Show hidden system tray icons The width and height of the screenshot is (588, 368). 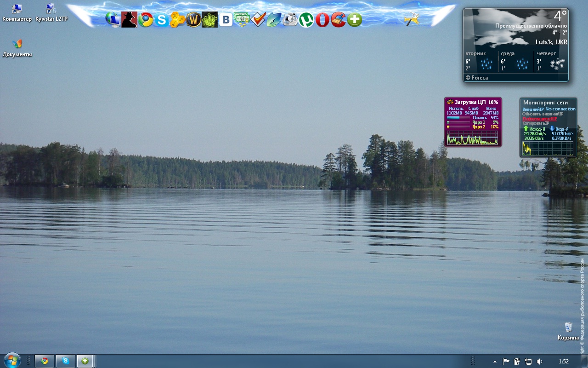point(495,362)
